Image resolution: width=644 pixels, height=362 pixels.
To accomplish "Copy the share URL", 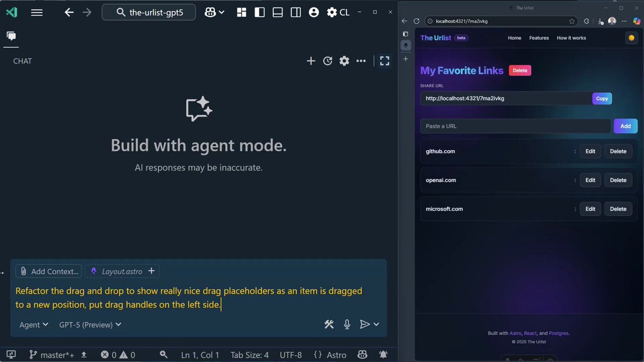I will click(602, 98).
